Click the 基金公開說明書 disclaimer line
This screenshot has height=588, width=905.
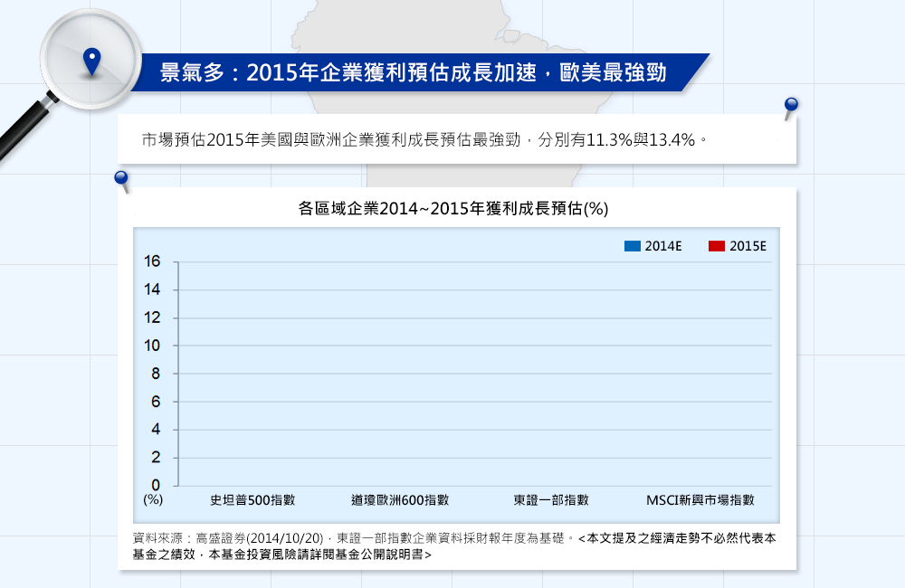281,555
